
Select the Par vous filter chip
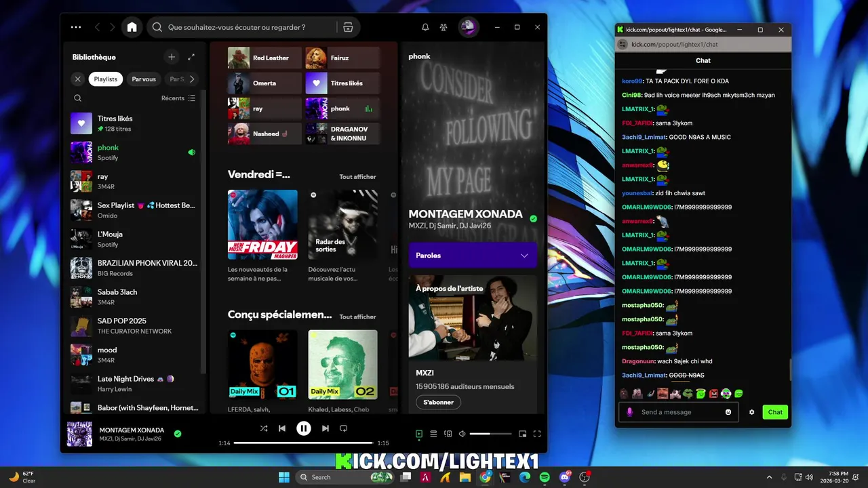(x=144, y=79)
